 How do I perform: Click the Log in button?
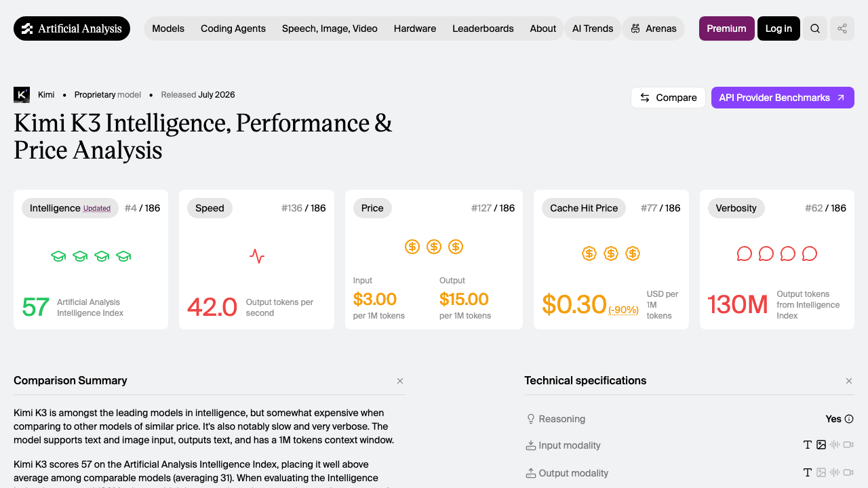pyautogui.click(x=778, y=28)
